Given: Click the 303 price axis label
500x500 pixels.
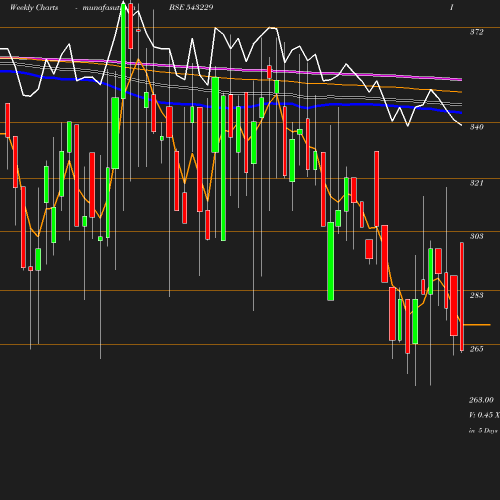Looking at the screenshot, I should [x=476, y=236].
